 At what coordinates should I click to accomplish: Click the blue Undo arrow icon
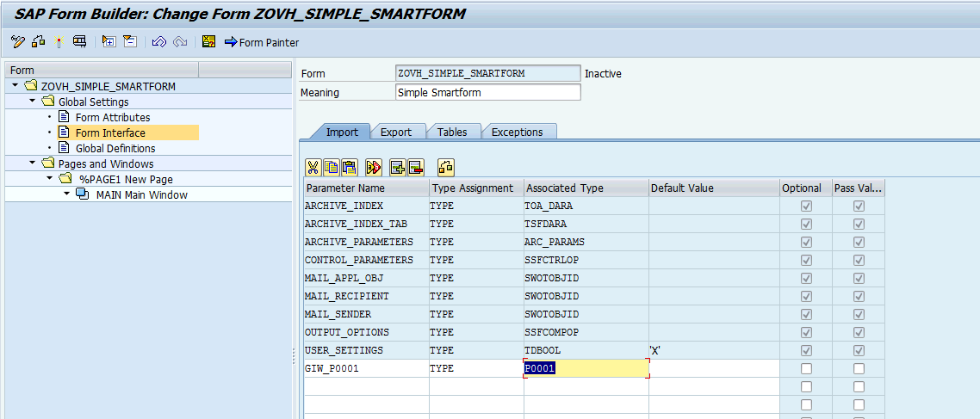click(x=159, y=42)
